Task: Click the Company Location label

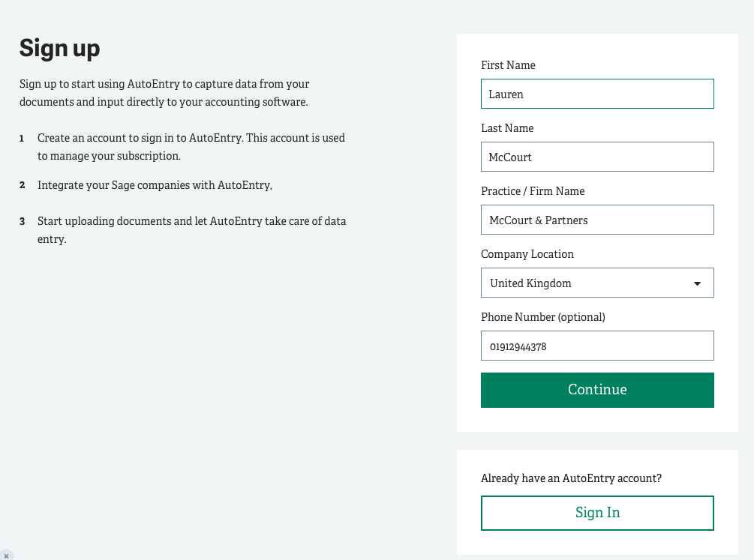Action: point(527,254)
